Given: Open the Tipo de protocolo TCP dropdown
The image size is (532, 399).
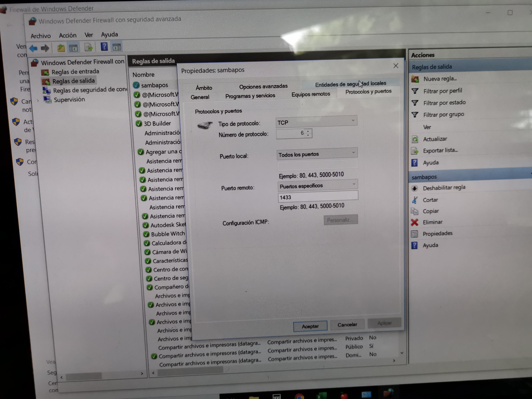Looking at the screenshot, I should pyautogui.click(x=316, y=121).
